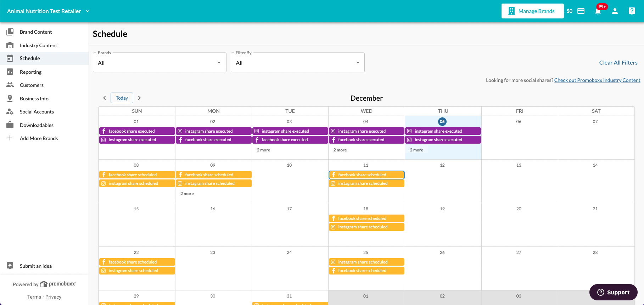Click the Social Accounts gear-person icon

pyautogui.click(x=10, y=112)
